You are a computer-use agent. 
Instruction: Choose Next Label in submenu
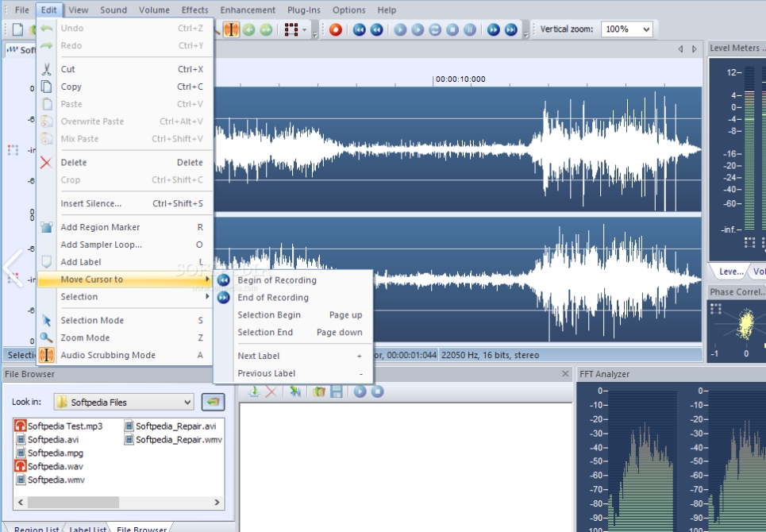(x=293, y=356)
